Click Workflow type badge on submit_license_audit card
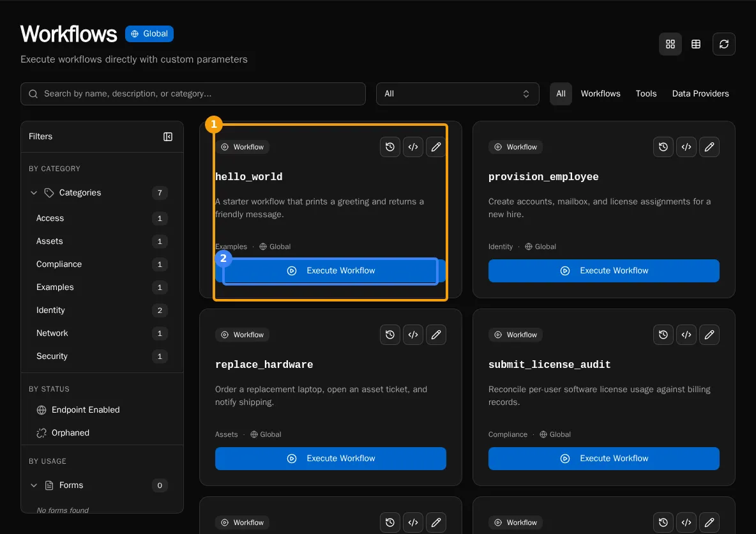 click(x=515, y=335)
